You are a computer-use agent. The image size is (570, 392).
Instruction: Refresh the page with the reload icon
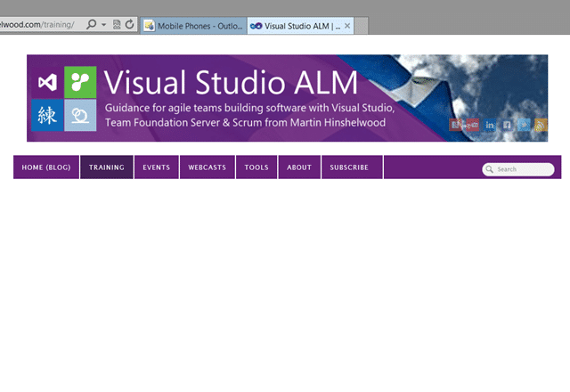[x=129, y=24]
